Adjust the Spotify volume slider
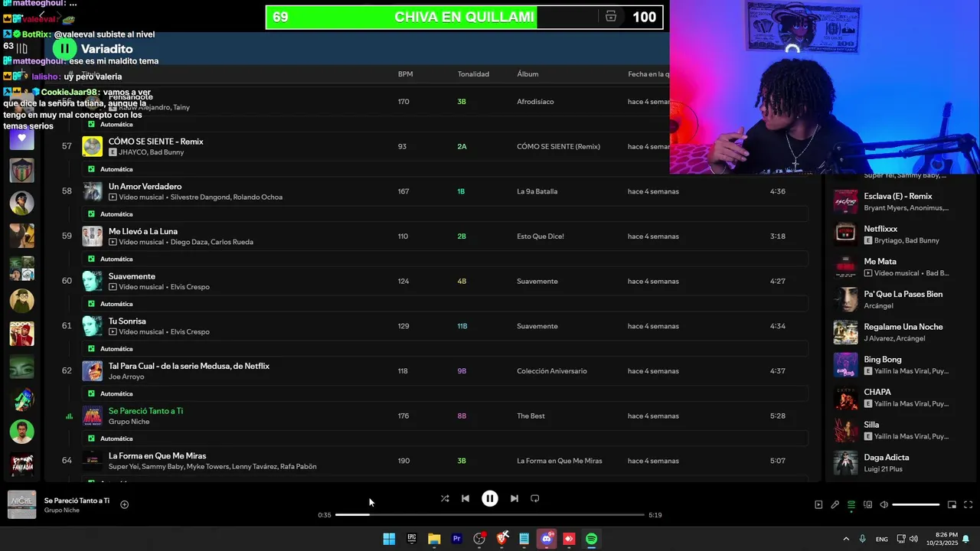Viewport: 980px width, 551px height. point(916,505)
